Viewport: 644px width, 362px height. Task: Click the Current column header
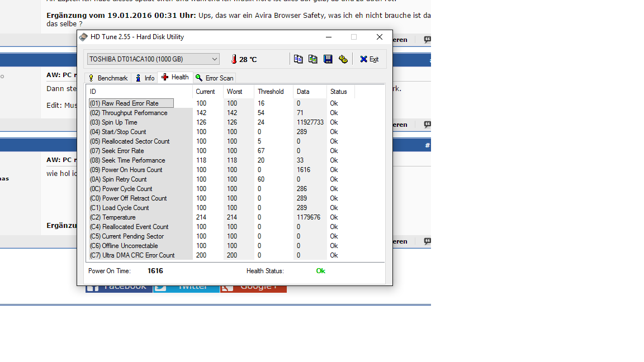coord(208,92)
